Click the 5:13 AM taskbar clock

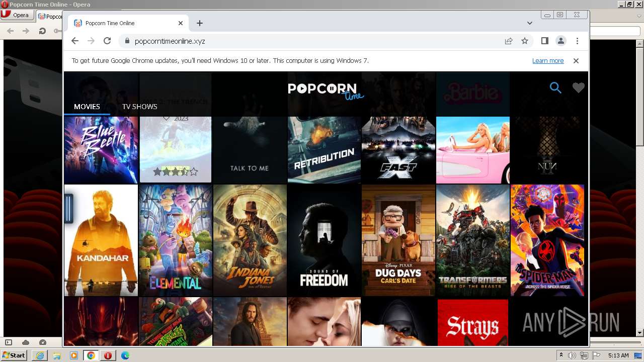point(618,355)
